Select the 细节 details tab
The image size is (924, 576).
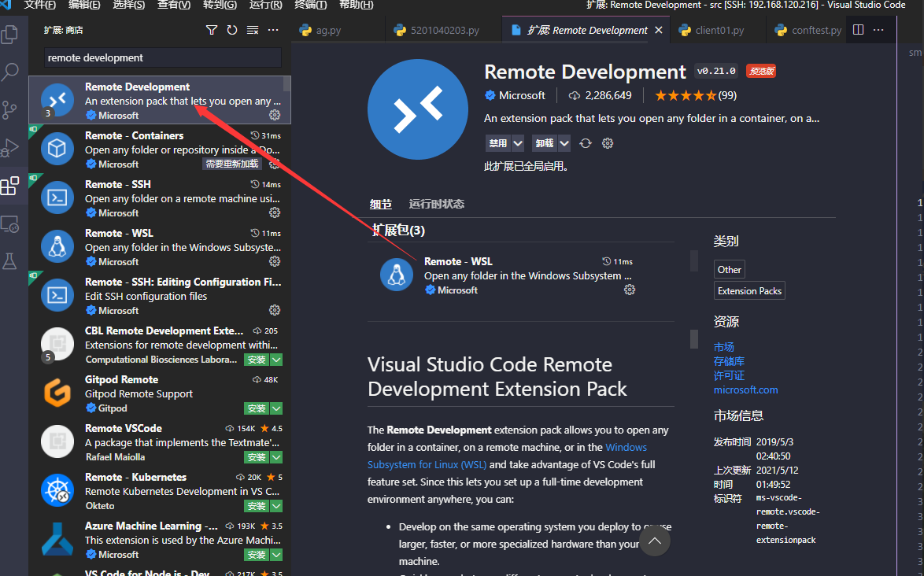381,205
